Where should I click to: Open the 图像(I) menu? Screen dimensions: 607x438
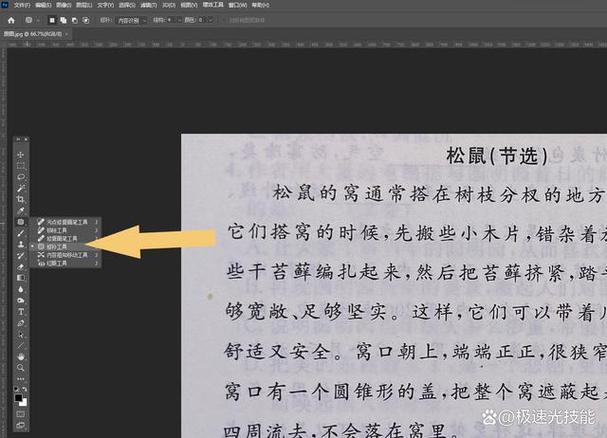63,5
